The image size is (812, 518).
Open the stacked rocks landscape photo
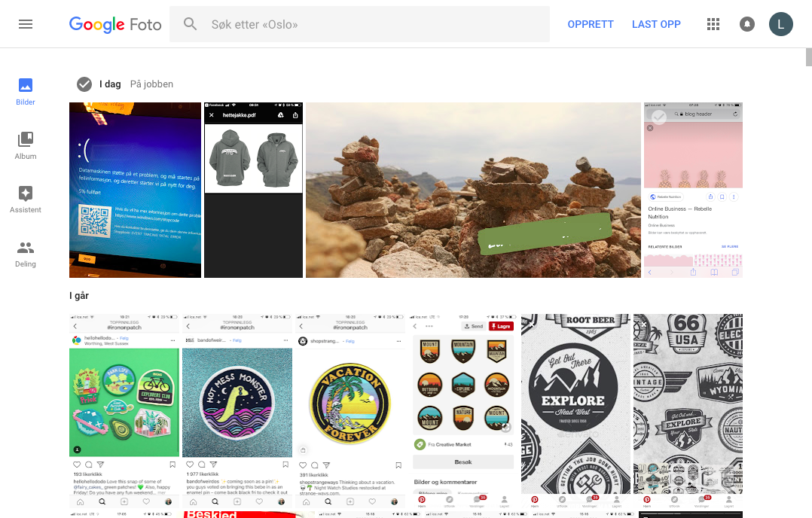473,190
